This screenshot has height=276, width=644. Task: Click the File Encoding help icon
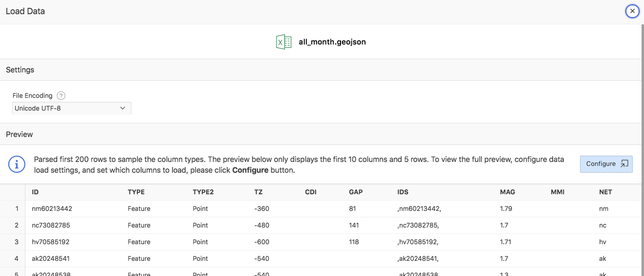pyautogui.click(x=61, y=95)
